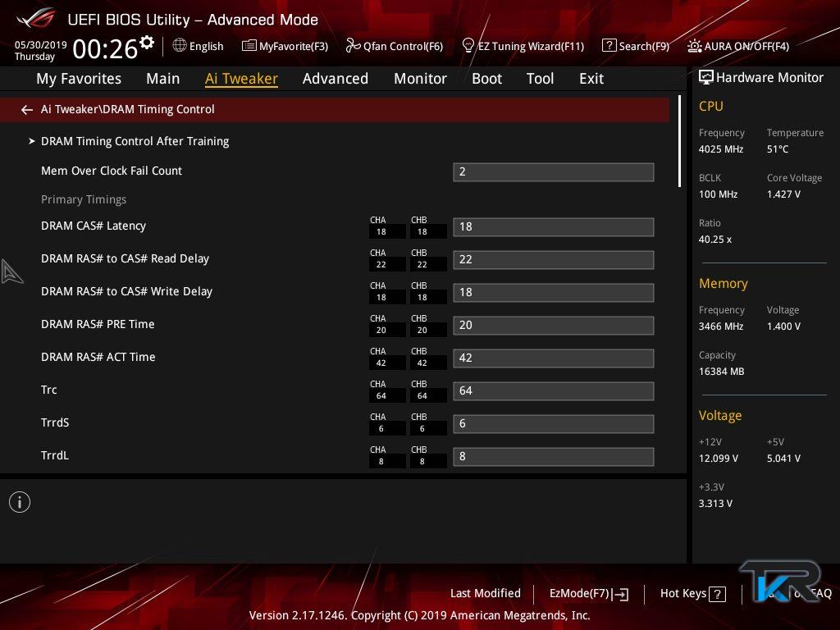The image size is (840, 630).
Task: Click the Qfan Control fan icon
Action: click(x=353, y=46)
